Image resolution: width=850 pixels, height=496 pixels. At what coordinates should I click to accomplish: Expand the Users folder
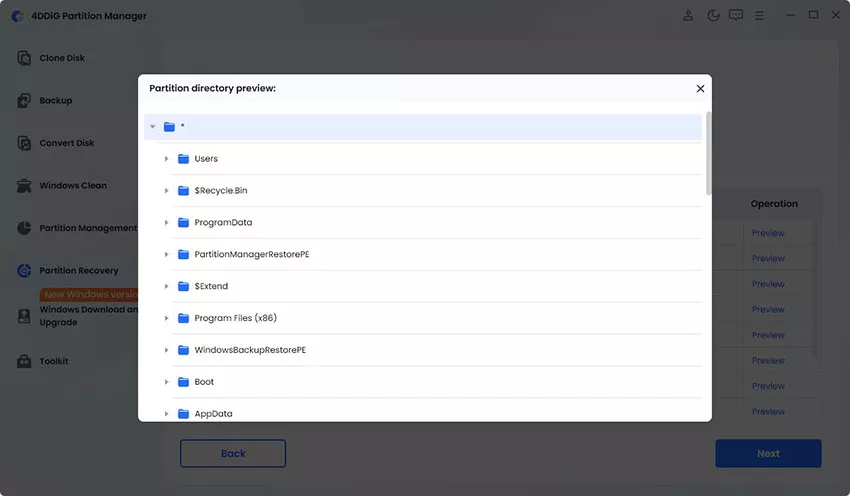click(x=166, y=159)
